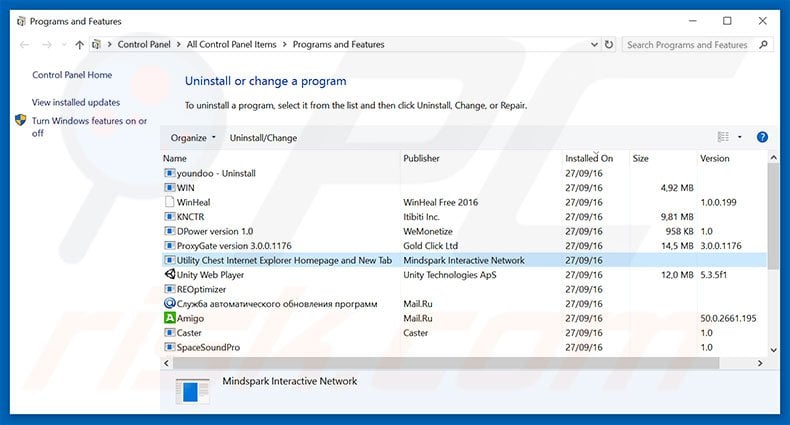
Task: Open Turn Windows features on or off
Action: [x=89, y=127]
